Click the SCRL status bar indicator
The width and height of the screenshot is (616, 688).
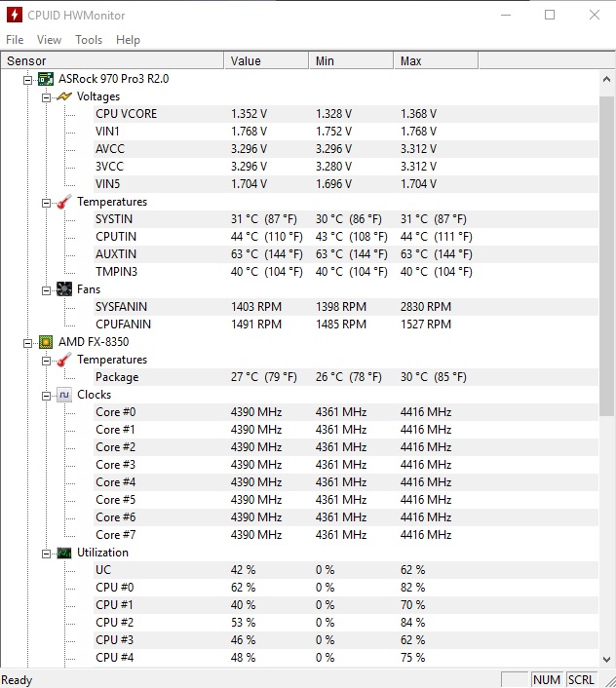pyautogui.click(x=581, y=679)
